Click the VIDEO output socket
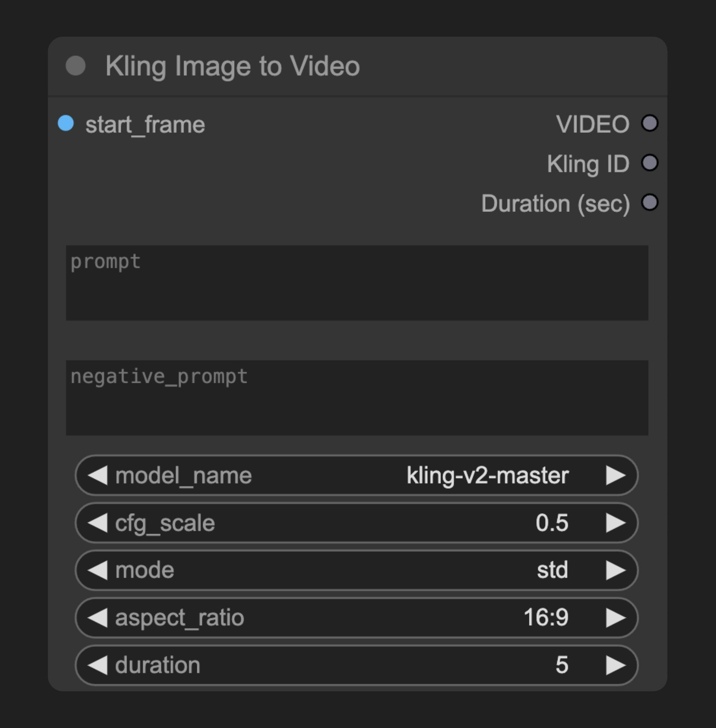Viewport: 716px width, 728px height. [649, 123]
